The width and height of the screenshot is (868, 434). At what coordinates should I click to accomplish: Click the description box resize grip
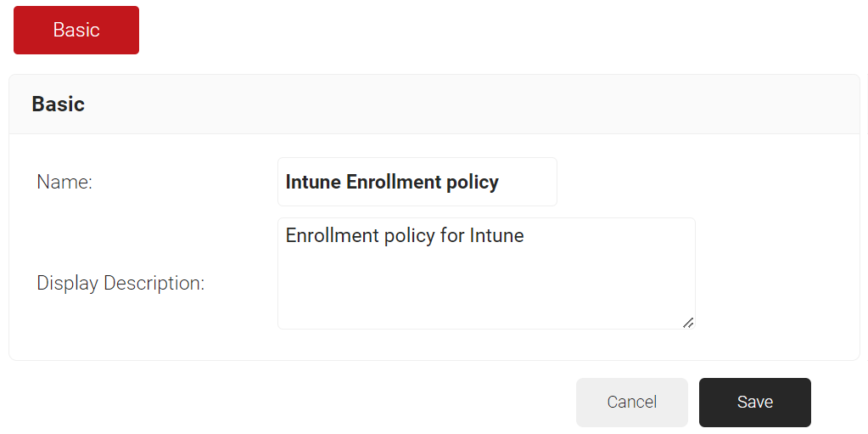[688, 322]
